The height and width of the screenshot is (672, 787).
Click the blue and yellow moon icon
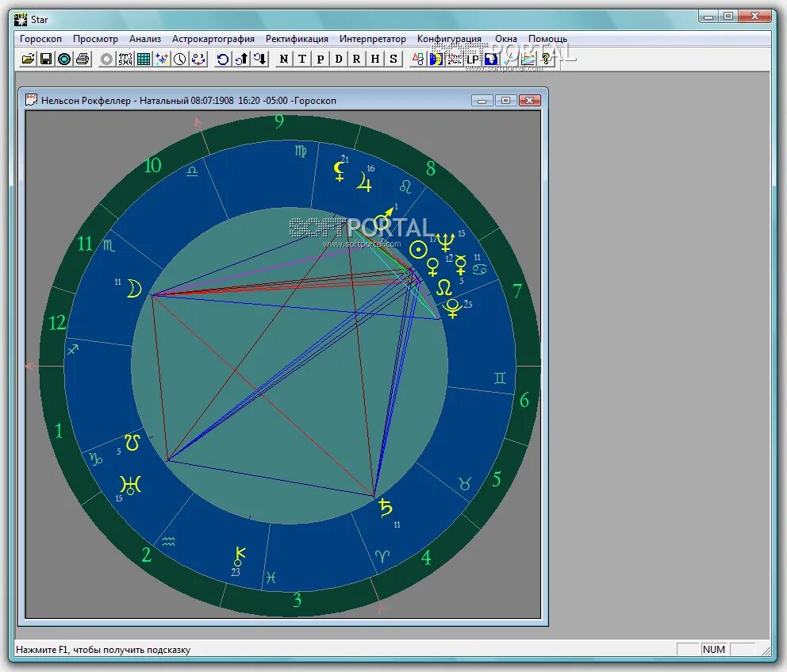tap(436, 60)
